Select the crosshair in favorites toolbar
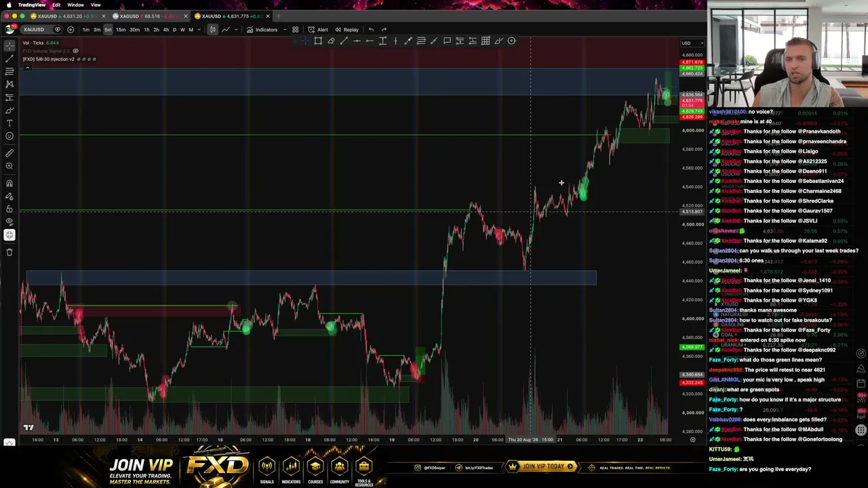Image resolution: width=868 pixels, height=488 pixels. (x=305, y=41)
